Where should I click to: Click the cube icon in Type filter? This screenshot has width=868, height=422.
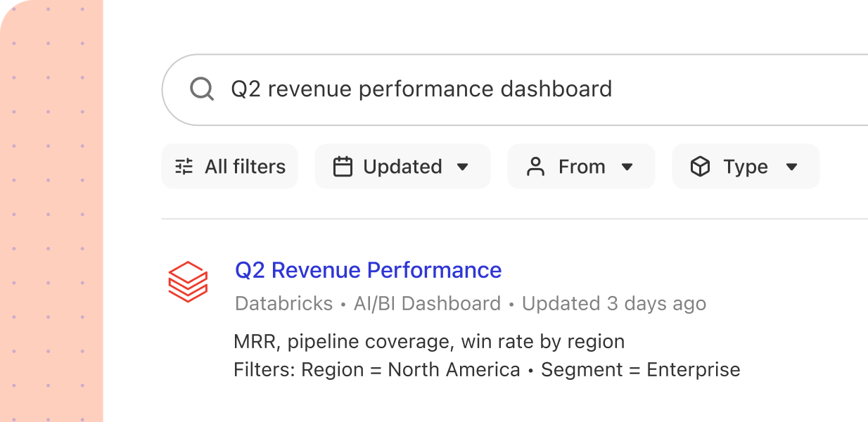click(x=701, y=166)
